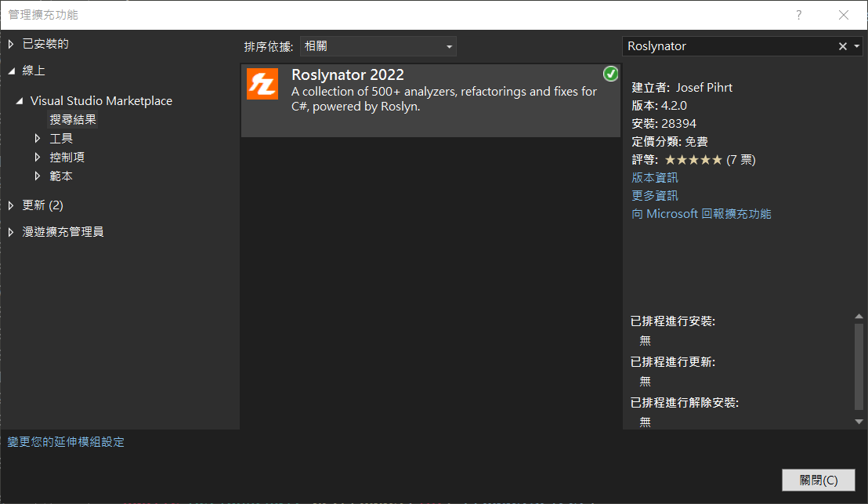Collapse the Visual Studio Marketplace node

[20, 101]
